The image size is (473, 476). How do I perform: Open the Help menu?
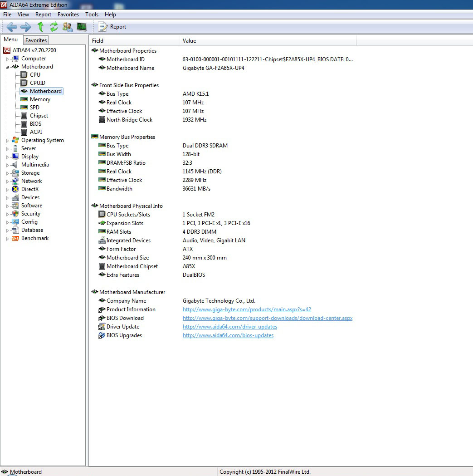111,15
